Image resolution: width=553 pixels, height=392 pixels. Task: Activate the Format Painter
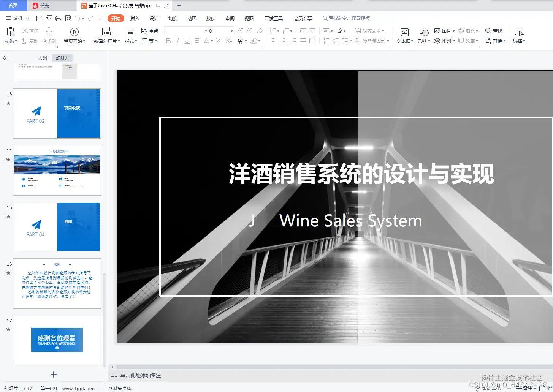49,36
